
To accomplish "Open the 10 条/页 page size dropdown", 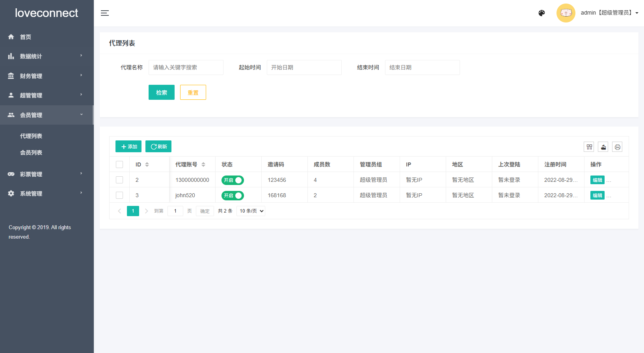I will click(251, 211).
